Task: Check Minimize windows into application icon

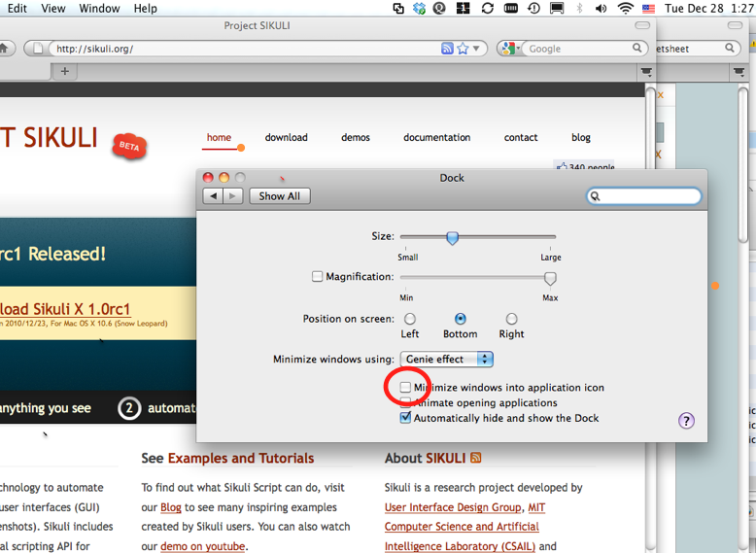Action: pyautogui.click(x=406, y=387)
